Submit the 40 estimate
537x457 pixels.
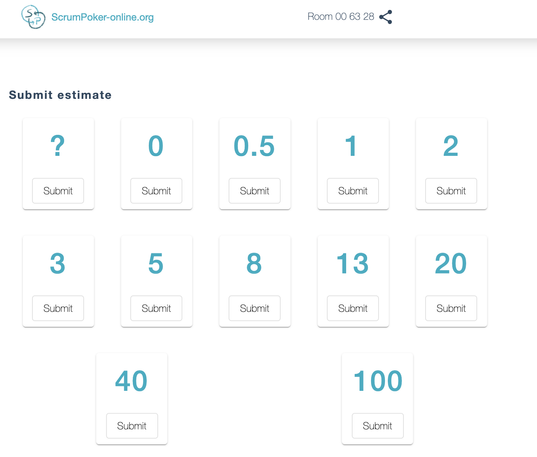pos(132,426)
